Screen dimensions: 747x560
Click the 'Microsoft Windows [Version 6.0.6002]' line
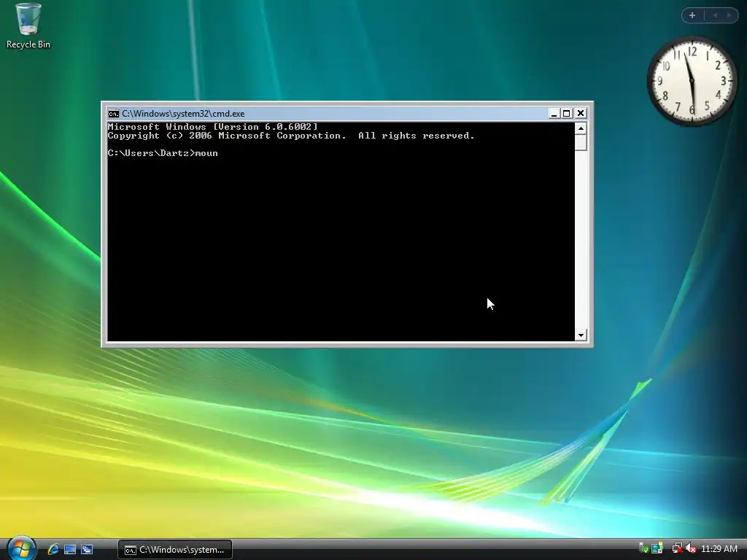click(x=212, y=127)
